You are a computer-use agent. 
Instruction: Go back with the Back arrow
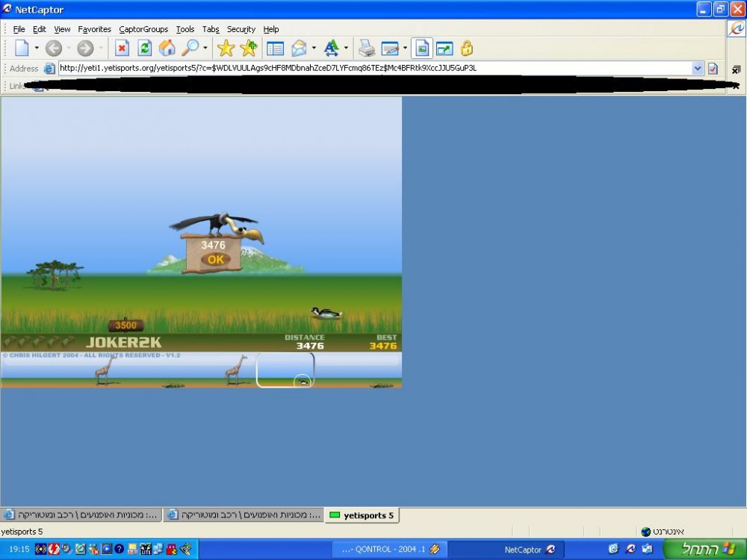54,48
